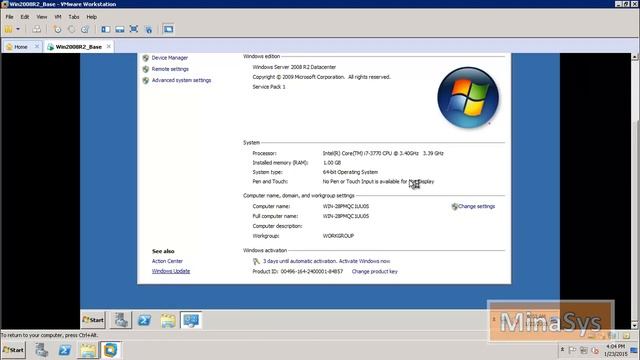Click the shield icon beside Device Manager
640x360 pixels.
tap(146, 58)
